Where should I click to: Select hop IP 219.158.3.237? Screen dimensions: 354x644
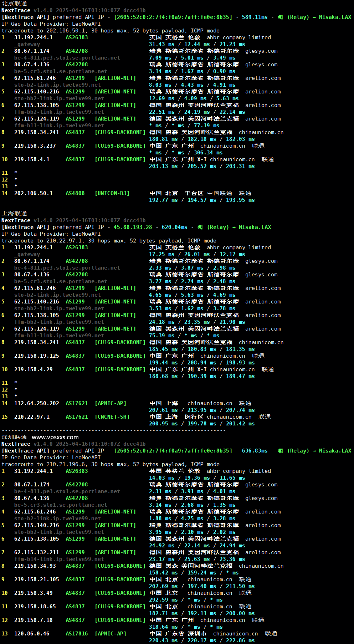point(35,146)
